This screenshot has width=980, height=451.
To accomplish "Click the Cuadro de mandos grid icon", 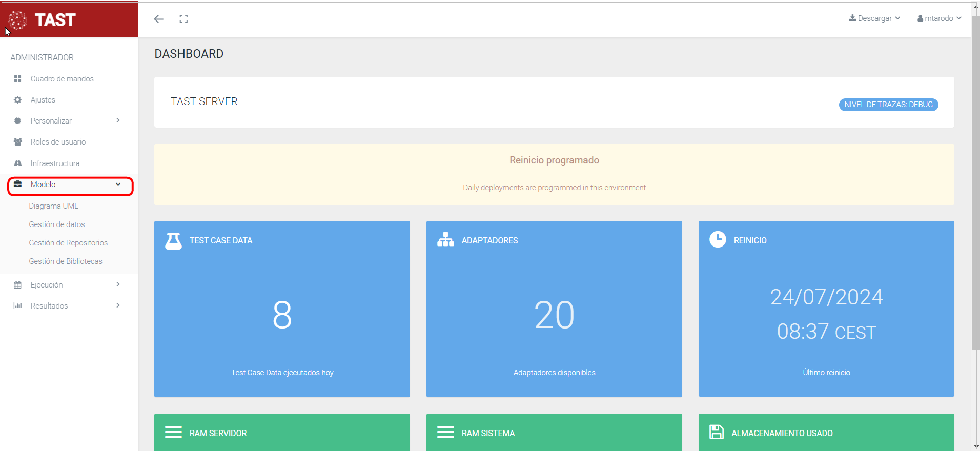I will 18,79.
